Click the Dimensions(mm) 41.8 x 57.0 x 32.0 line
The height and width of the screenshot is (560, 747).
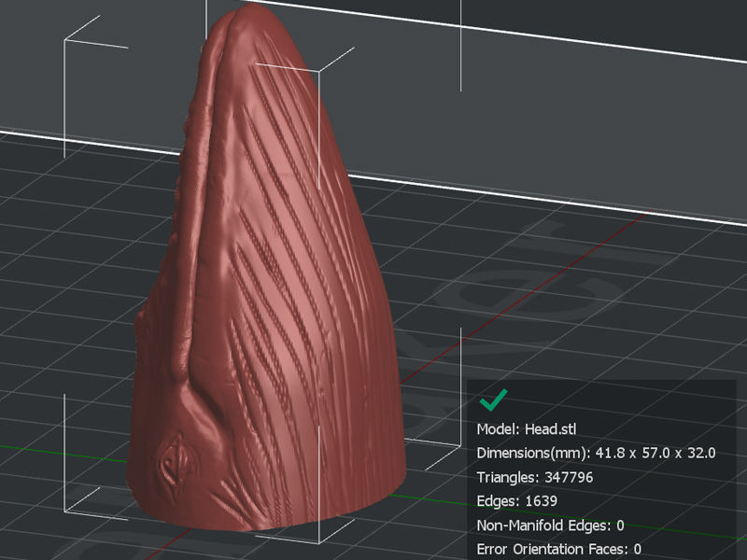[596, 453]
